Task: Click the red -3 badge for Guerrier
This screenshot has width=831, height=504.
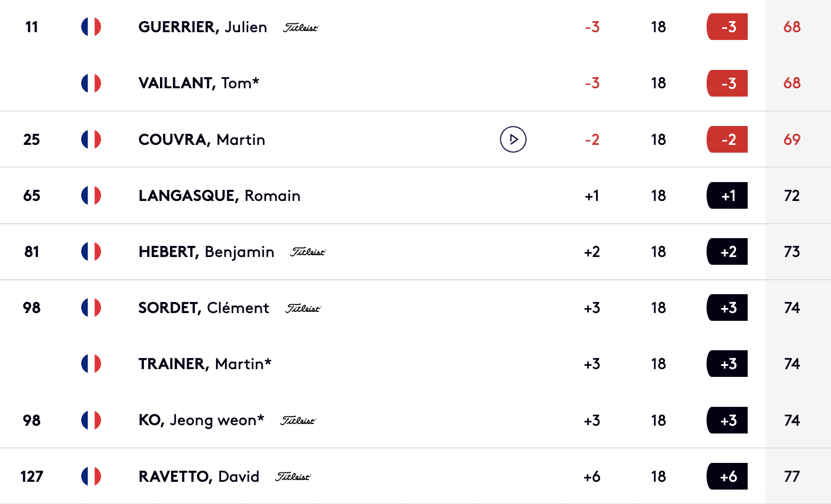Action: pyautogui.click(x=728, y=27)
